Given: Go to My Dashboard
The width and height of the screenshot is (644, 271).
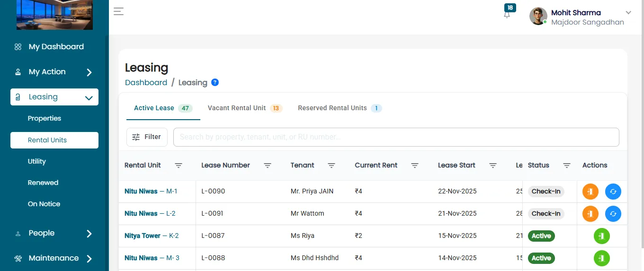Looking at the screenshot, I should click(x=56, y=47).
